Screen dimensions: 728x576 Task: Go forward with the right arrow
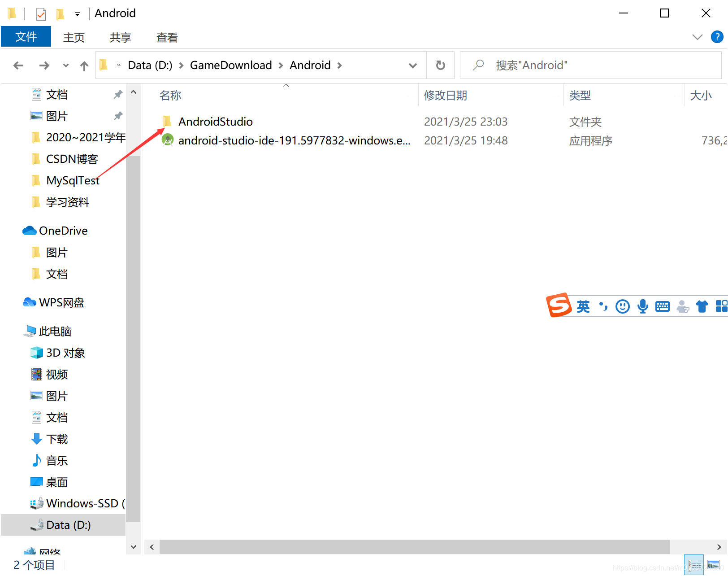point(44,65)
